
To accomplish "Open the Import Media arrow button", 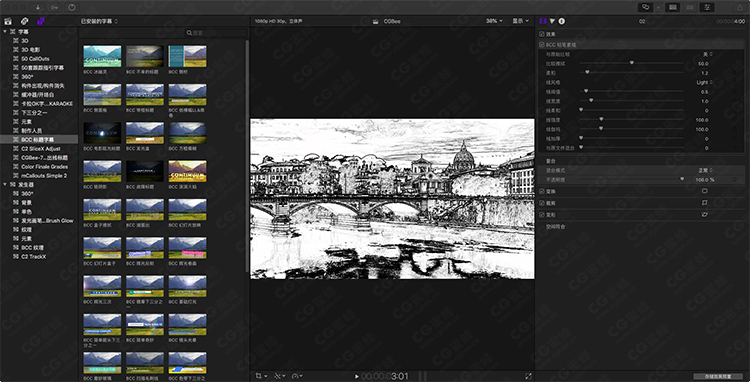I will coord(38,7).
